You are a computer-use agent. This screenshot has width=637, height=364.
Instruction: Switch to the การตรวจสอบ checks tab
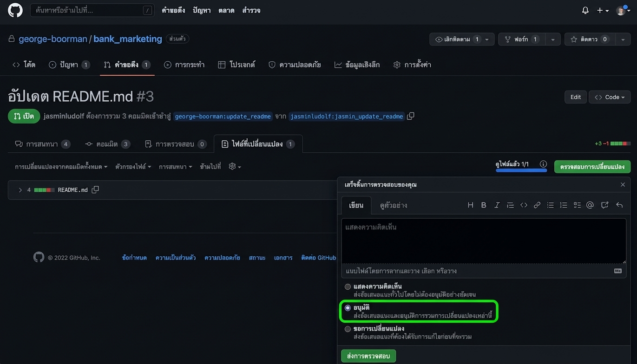pos(175,144)
